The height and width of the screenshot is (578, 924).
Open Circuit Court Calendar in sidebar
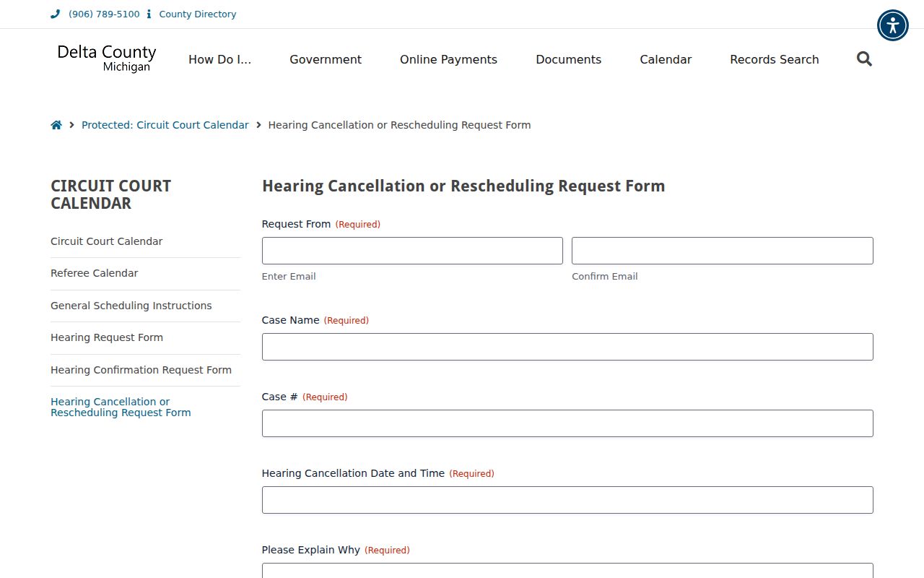tap(107, 241)
